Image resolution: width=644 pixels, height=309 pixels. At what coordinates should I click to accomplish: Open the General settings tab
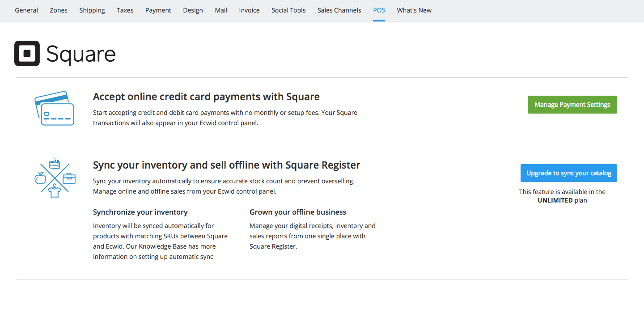tap(26, 10)
